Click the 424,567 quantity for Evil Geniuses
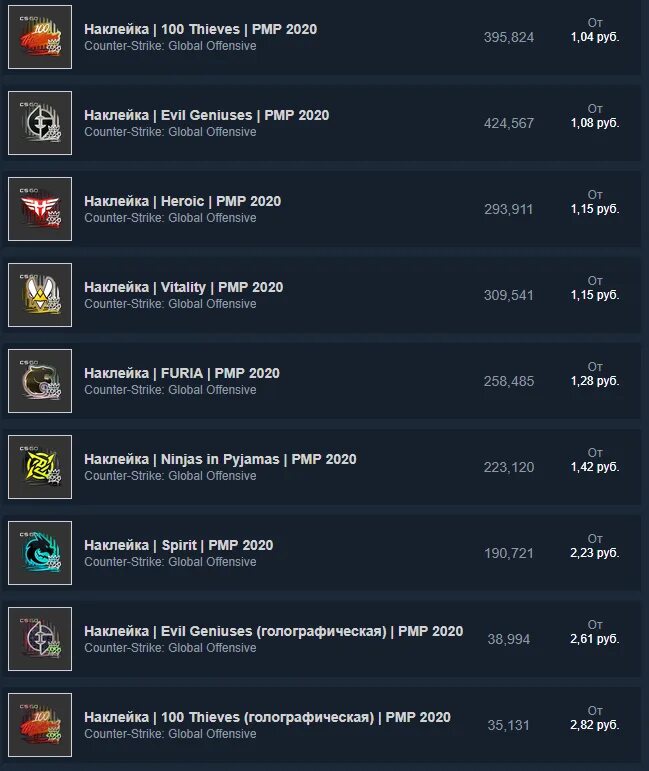This screenshot has height=771, width=649. point(509,123)
